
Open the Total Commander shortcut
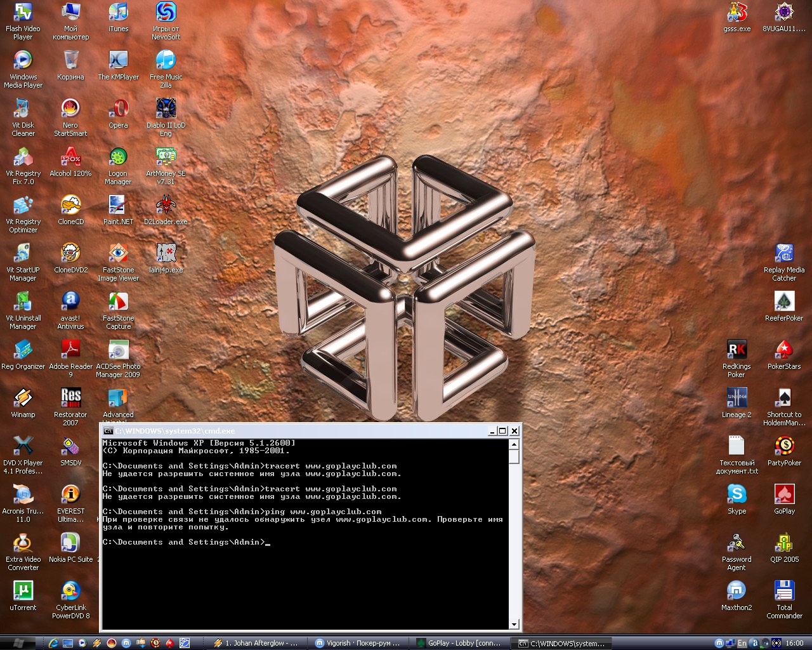(784, 592)
